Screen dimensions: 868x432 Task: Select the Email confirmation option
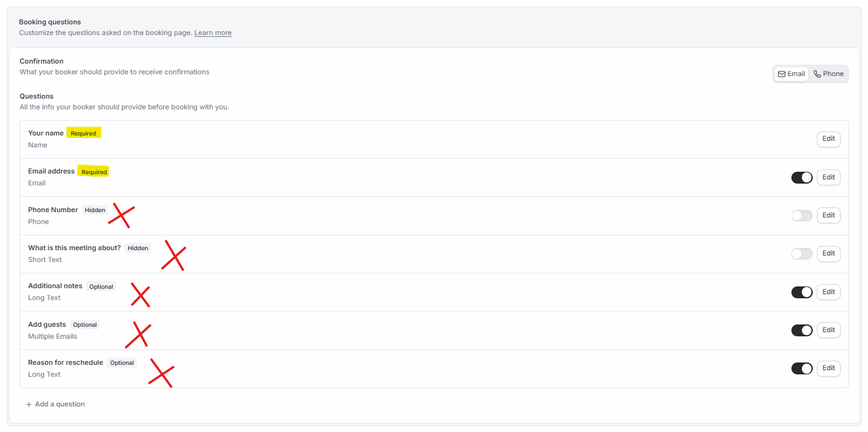point(791,74)
